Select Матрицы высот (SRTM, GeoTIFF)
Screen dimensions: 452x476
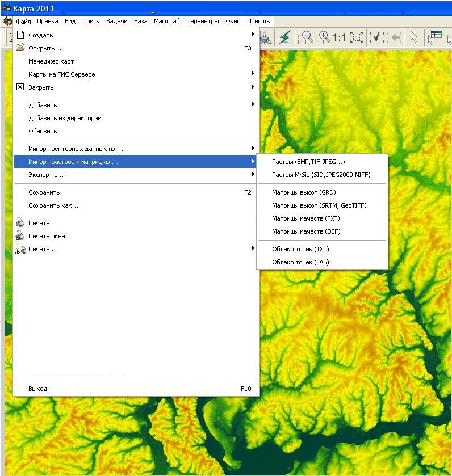319,205
